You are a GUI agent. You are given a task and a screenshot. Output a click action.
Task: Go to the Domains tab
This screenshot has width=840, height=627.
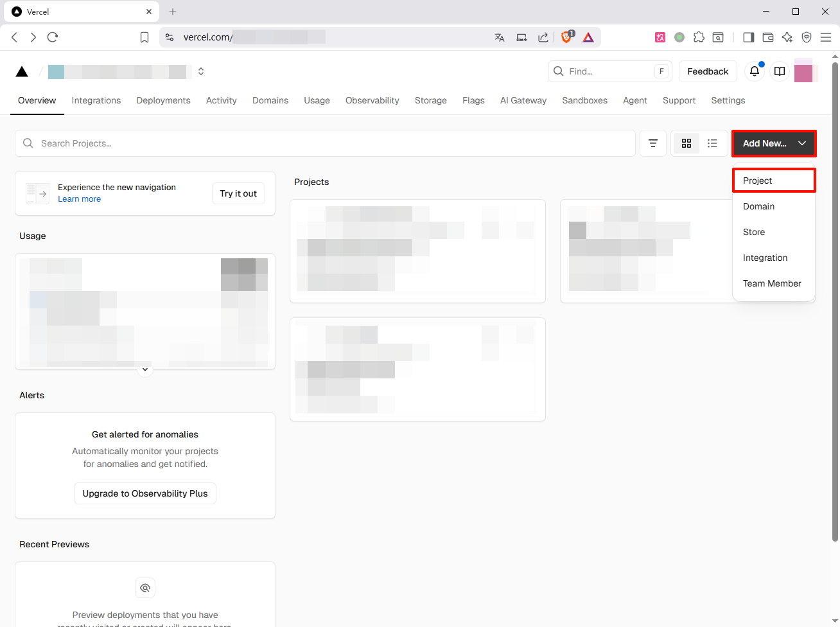[x=270, y=100]
